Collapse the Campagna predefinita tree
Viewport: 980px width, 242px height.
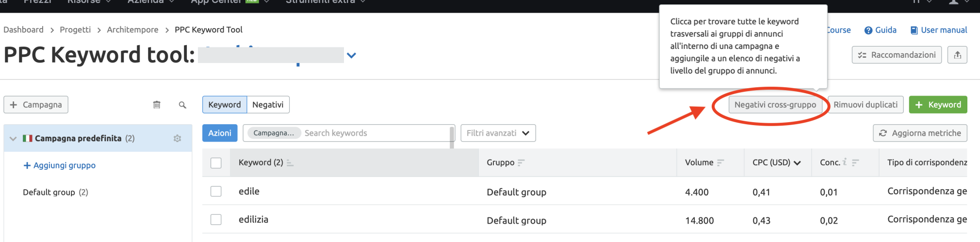pyautogui.click(x=13, y=139)
